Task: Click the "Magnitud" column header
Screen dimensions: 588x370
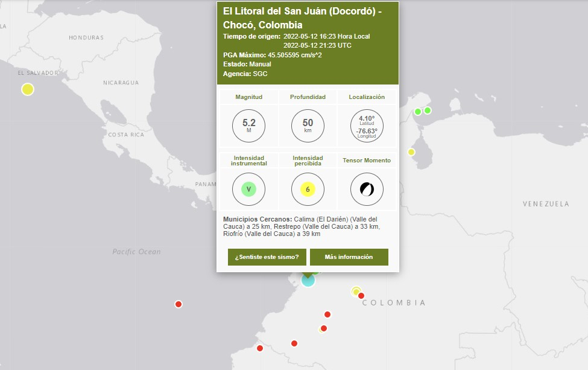Action: 248,97
